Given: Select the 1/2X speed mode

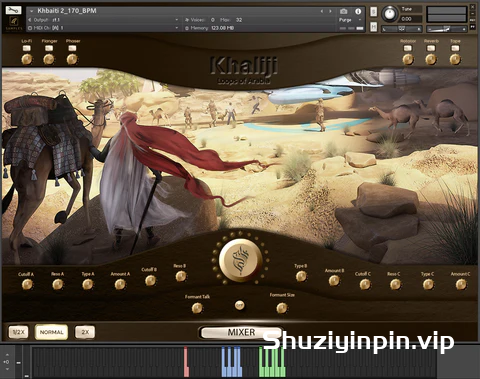Looking at the screenshot, I should (x=18, y=332).
